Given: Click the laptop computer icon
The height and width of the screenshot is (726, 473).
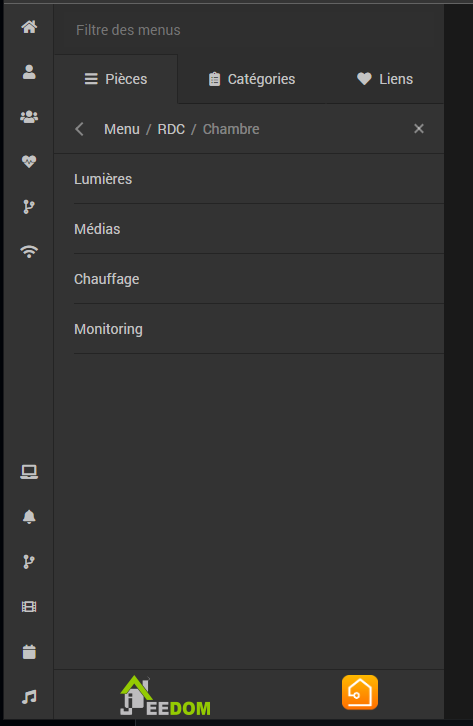Looking at the screenshot, I should pos(29,472).
